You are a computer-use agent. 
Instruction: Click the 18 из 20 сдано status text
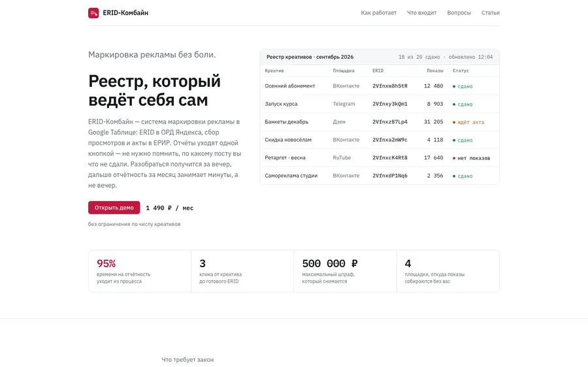[419, 57]
